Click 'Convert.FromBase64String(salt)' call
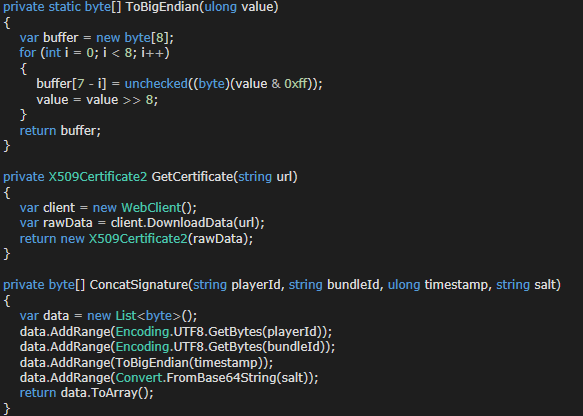 click(212, 378)
